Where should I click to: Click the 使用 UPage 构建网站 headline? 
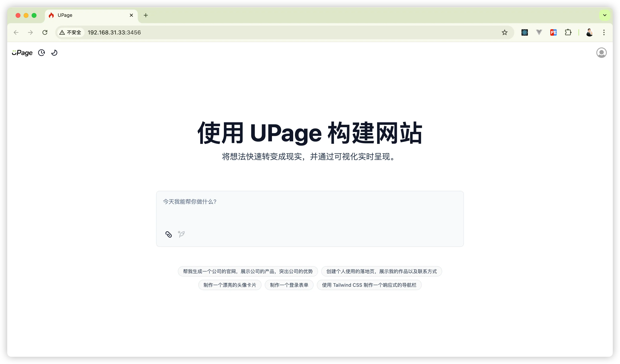coord(310,133)
